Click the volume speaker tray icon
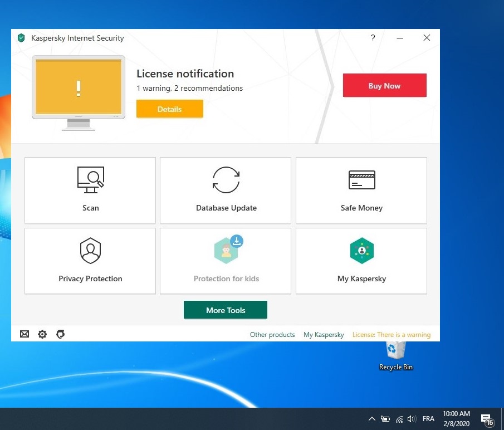 (412, 419)
